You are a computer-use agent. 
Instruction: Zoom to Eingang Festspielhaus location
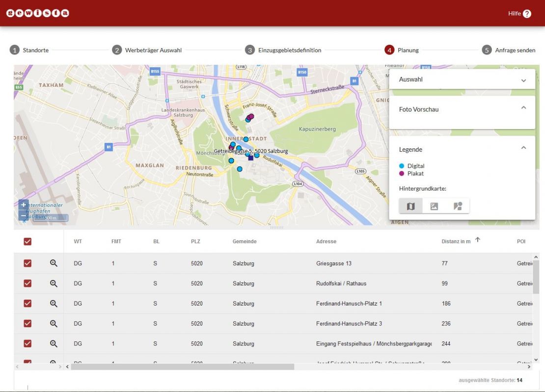tap(54, 344)
